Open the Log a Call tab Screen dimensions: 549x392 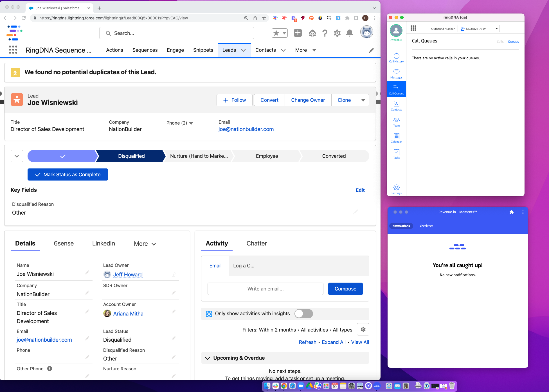click(x=244, y=266)
